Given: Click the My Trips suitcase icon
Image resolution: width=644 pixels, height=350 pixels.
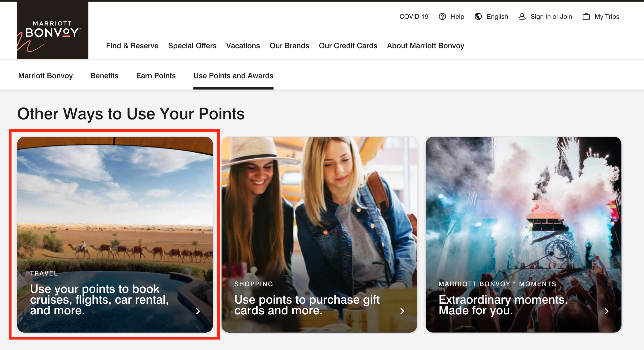Looking at the screenshot, I should (586, 17).
